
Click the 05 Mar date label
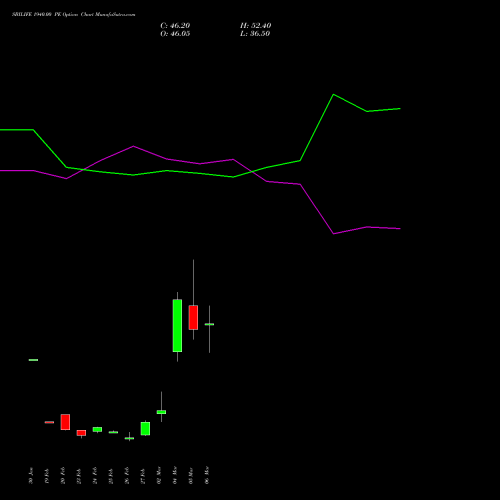pos(191,475)
